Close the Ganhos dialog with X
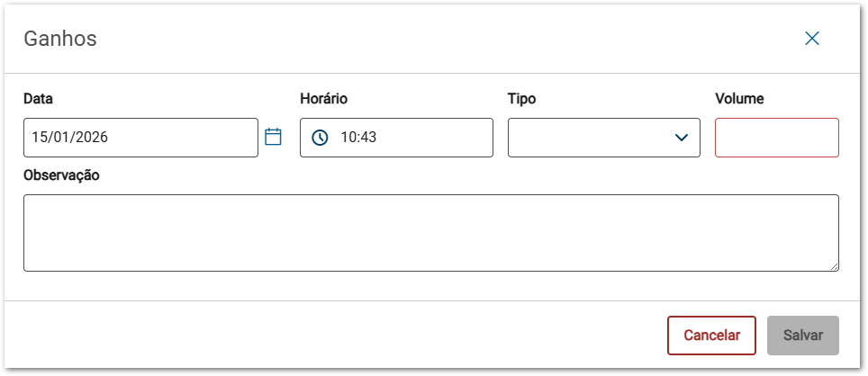Viewport: 868px width, 376px height. (812, 39)
